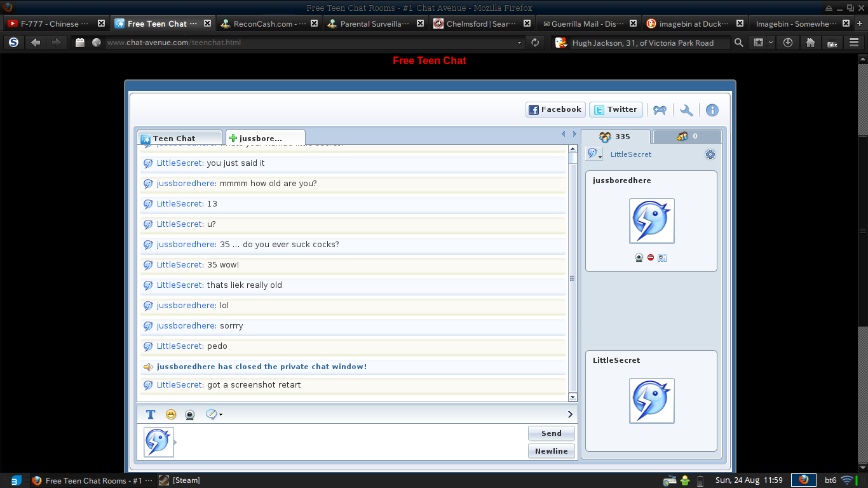This screenshot has height=488, width=868.
Task: Expand the URL bar history dropdown
Action: [520, 43]
